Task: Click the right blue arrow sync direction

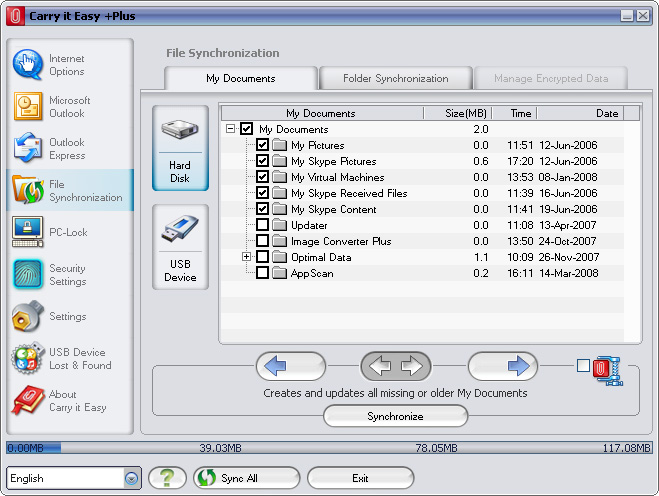Action: tap(503, 366)
